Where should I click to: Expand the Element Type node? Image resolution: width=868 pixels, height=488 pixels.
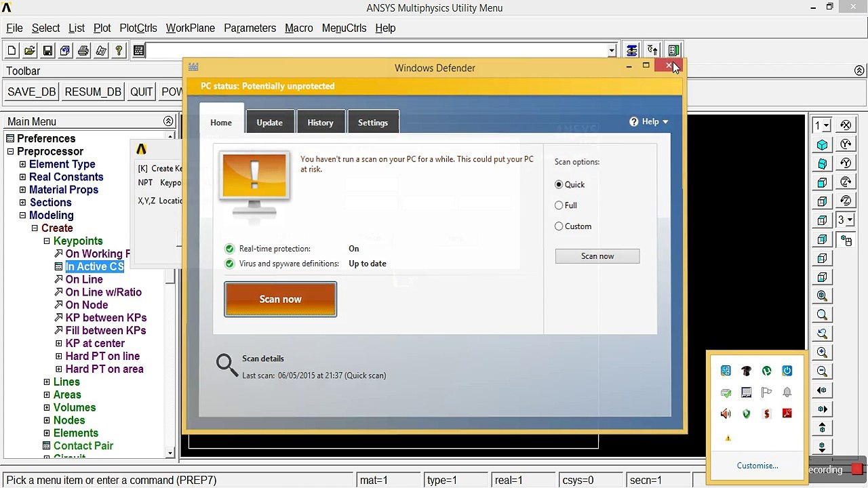pyautogui.click(x=22, y=165)
